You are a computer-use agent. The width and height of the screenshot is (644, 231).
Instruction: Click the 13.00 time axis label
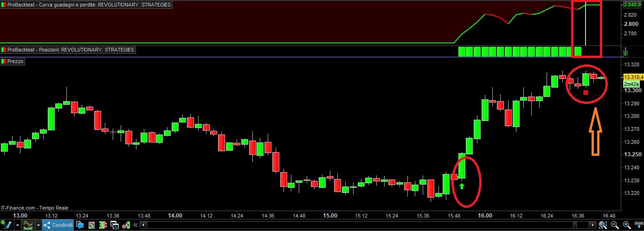tap(20, 215)
